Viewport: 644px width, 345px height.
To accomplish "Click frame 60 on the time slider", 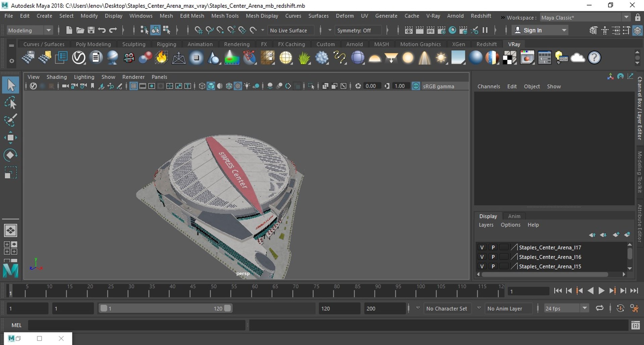I will (x=255, y=291).
